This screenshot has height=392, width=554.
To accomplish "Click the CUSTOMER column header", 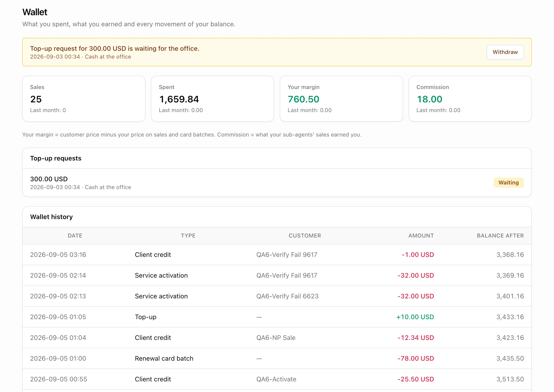I will coord(305,236).
